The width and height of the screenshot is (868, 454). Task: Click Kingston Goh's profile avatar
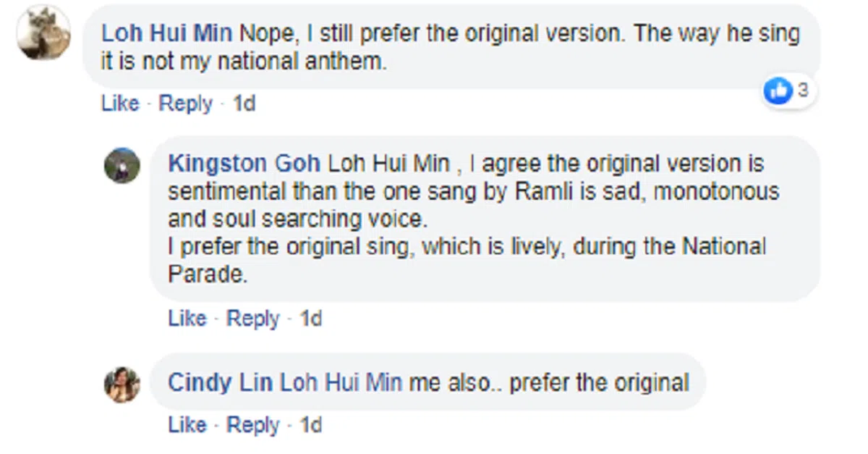click(x=122, y=166)
